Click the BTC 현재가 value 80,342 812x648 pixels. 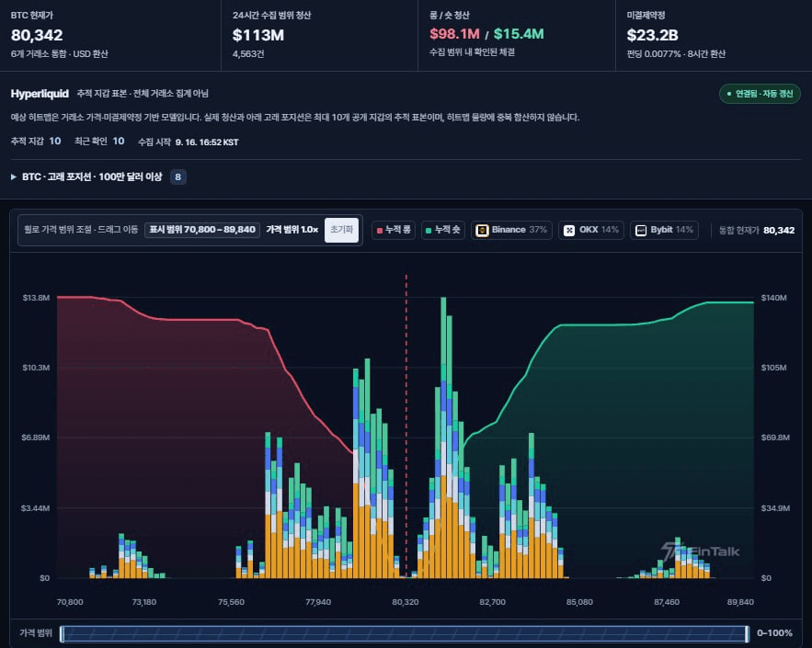click(x=37, y=35)
